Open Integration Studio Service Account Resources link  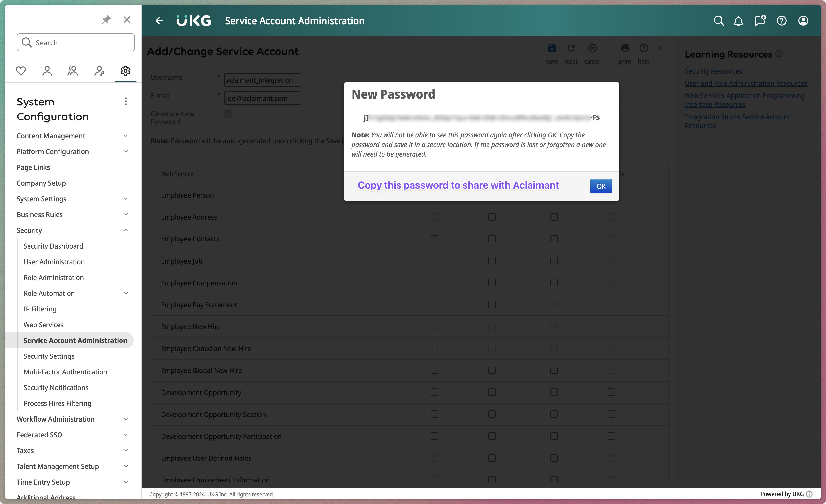(737, 121)
